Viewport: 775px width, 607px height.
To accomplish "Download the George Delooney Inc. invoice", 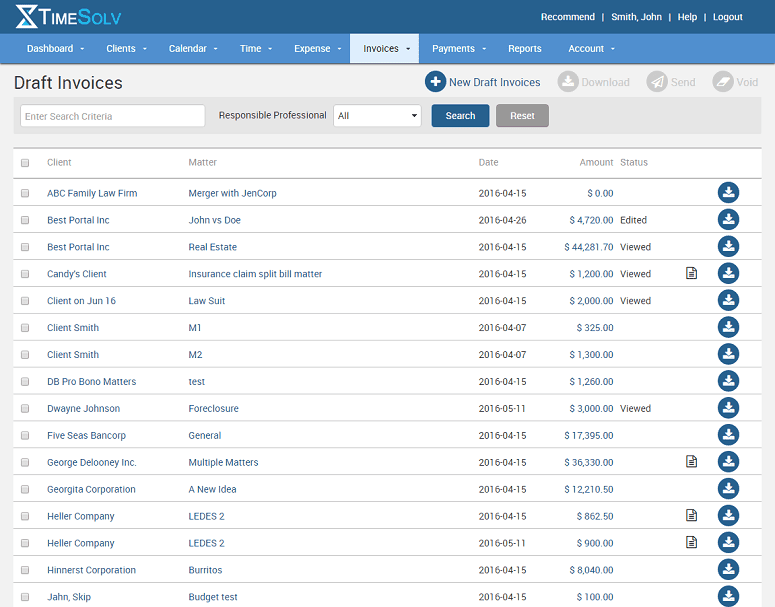I will coord(728,462).
